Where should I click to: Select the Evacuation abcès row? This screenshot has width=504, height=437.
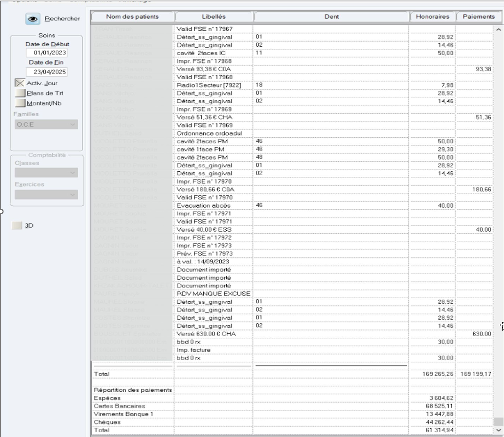(292, 205)
